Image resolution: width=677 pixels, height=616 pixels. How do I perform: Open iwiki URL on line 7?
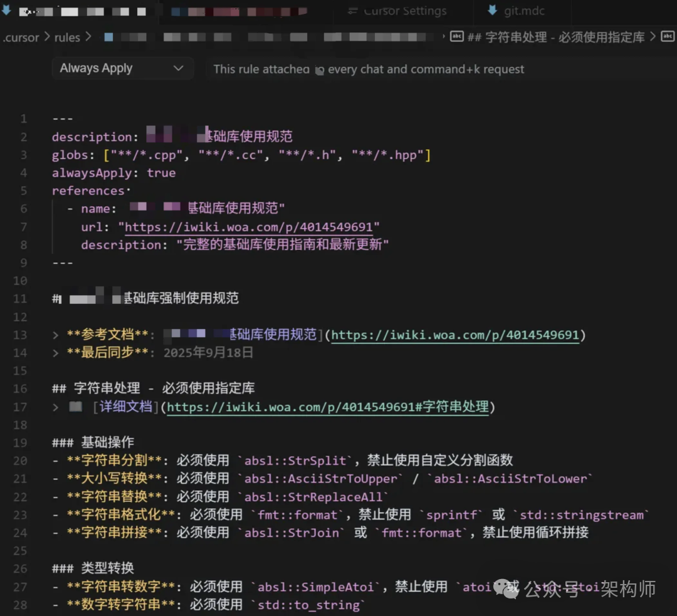click(248, 227)
